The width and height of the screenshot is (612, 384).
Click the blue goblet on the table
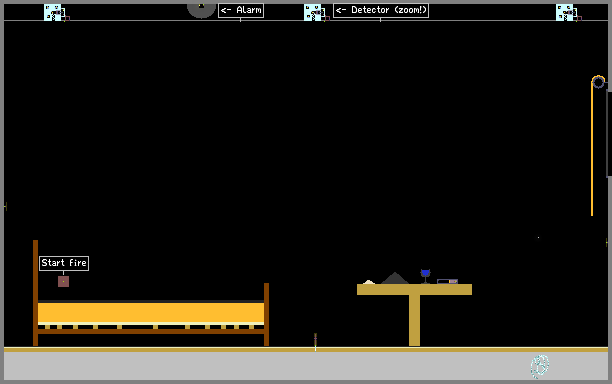[x=425, y=276]
